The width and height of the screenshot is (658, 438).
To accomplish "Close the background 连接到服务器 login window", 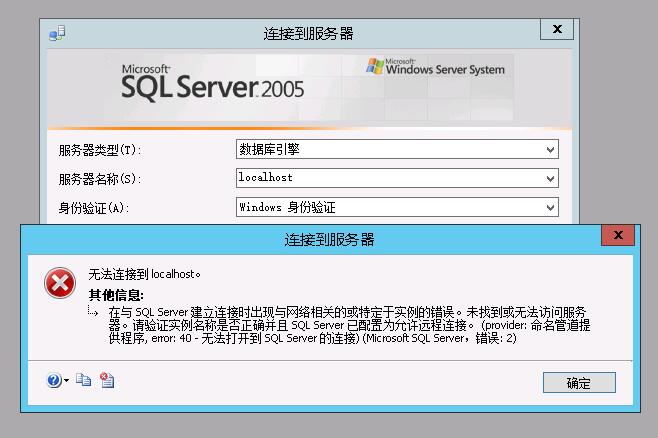I will click(557, 29).
